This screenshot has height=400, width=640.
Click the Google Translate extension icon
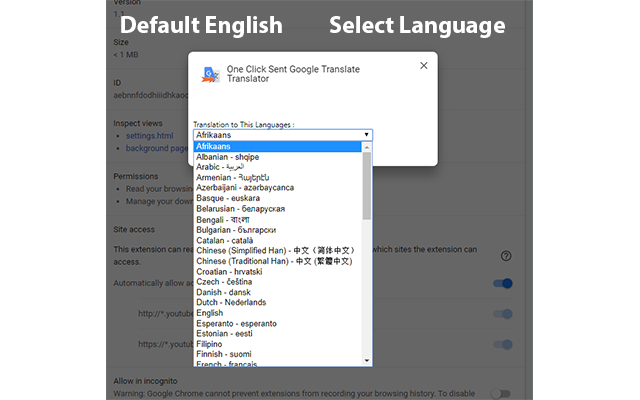coord(210,74)
